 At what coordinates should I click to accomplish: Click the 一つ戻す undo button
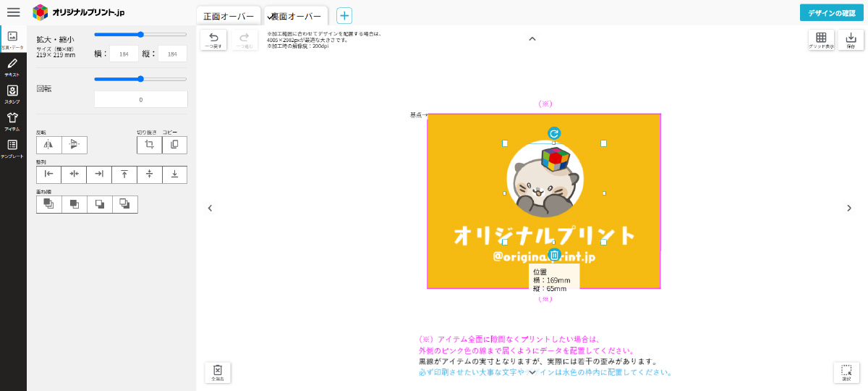[213, 40]
